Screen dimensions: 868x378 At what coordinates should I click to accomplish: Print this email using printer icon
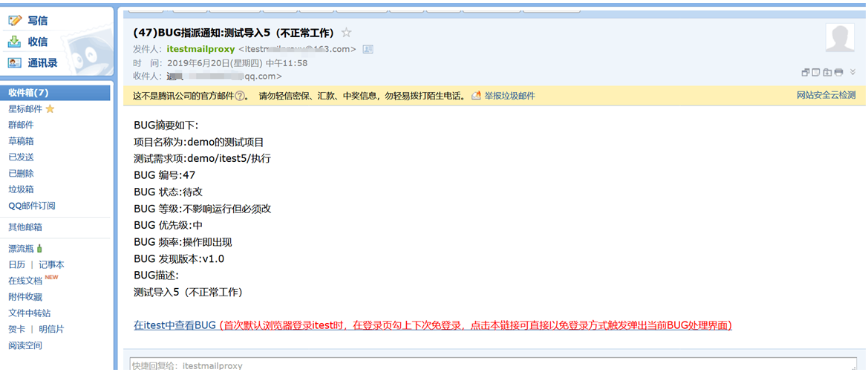tap(838, 72)
